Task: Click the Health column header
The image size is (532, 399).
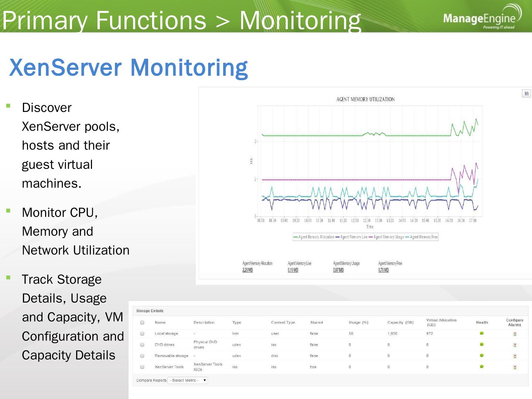Action: 482,323
